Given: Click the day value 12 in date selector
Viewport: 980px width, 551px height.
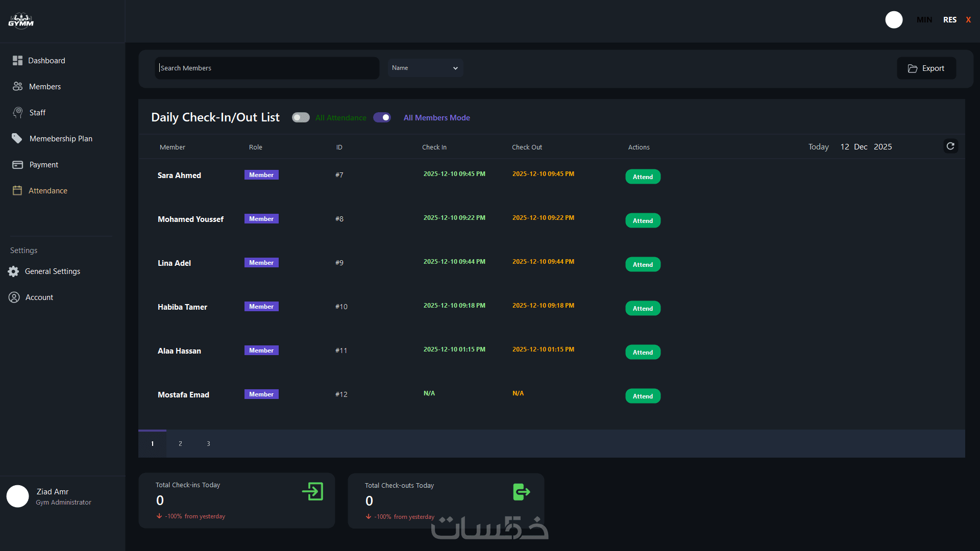Looking at the screenshot, I should pyautogui.click(x=845, y=147).
